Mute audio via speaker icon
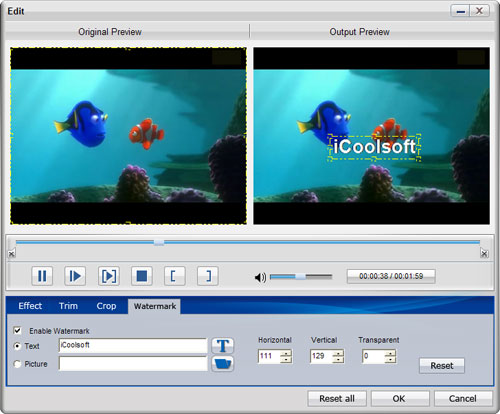Viewport: 500px width, 414px height. coord(260,277)
